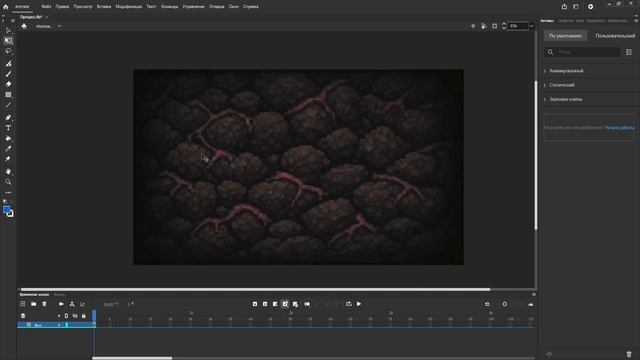Toggle lock all layers in layer header

click(84, 316)
